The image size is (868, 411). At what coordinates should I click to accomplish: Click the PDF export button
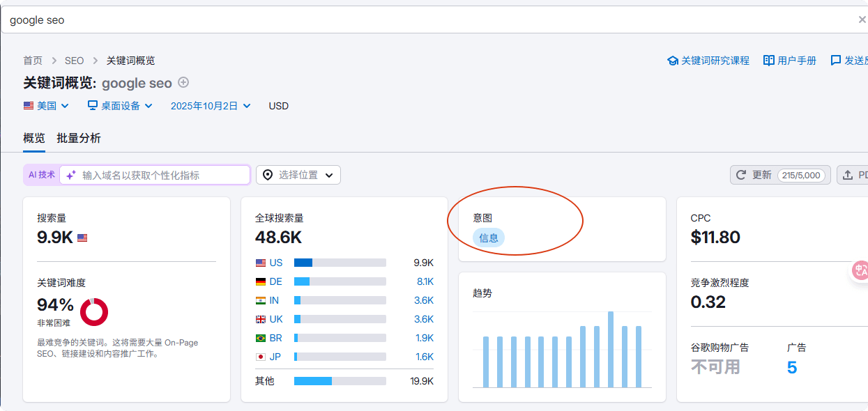pos(853,175)
